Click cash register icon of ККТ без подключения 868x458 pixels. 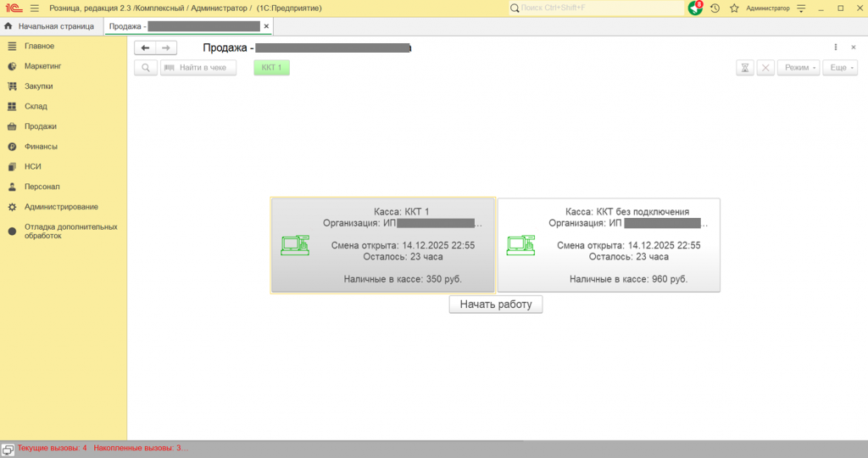point(521,245)
